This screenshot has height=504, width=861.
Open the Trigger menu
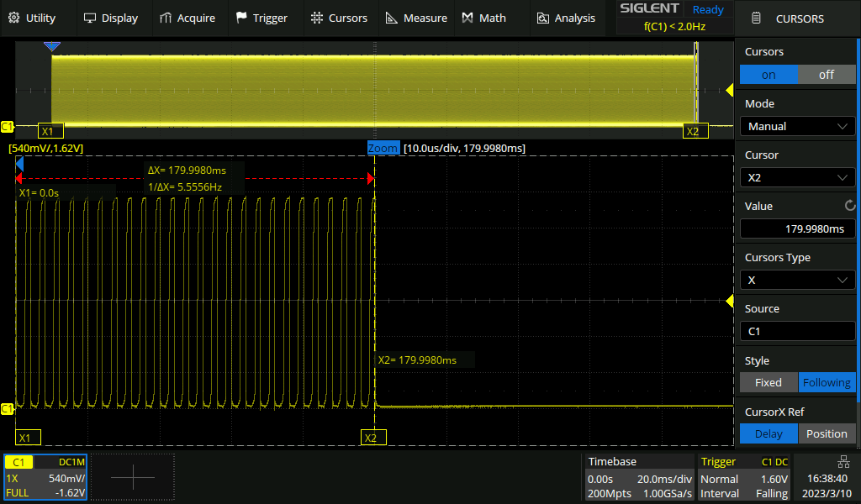click(262, 18)
